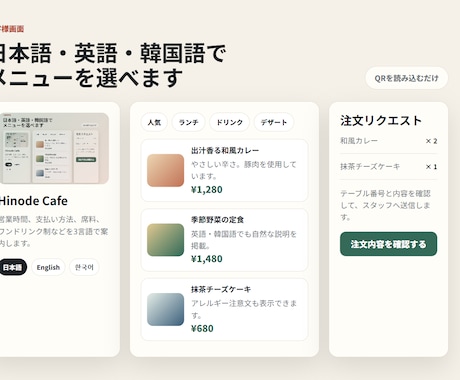Click the green vegetable set meal image

click(166, 240)
